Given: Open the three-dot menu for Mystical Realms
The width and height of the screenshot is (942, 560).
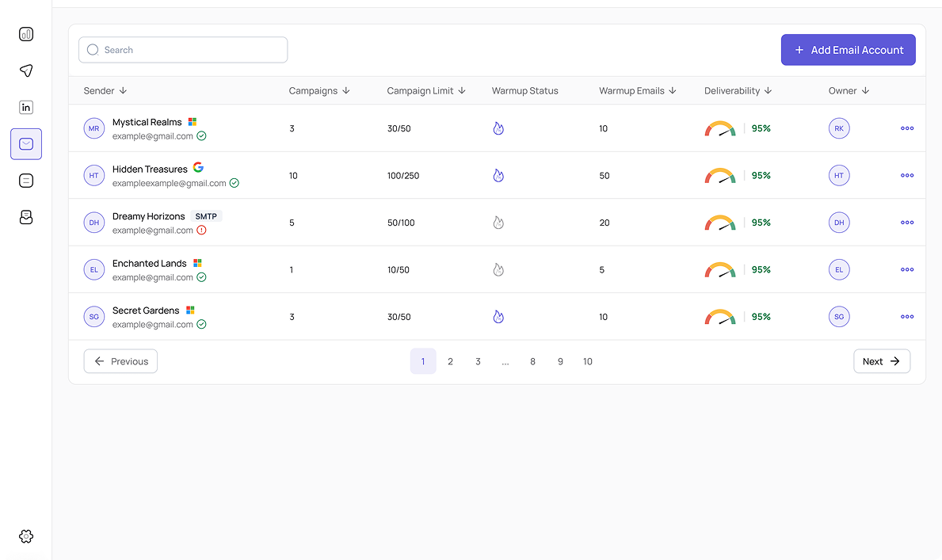Looking at the screenshot, I should tap(907, 128).
